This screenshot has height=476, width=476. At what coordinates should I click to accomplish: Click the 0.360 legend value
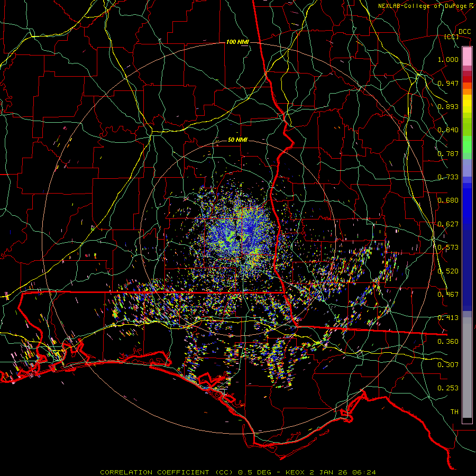[448, 342]
